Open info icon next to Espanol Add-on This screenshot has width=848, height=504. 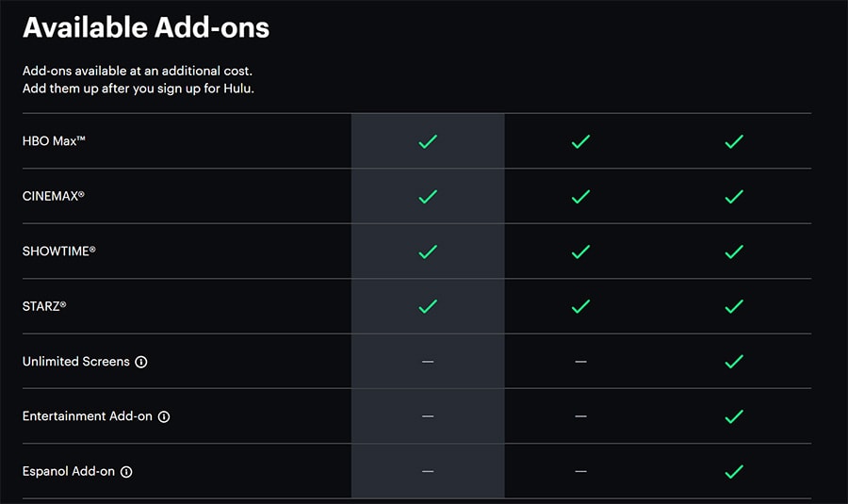click(126, 472)
